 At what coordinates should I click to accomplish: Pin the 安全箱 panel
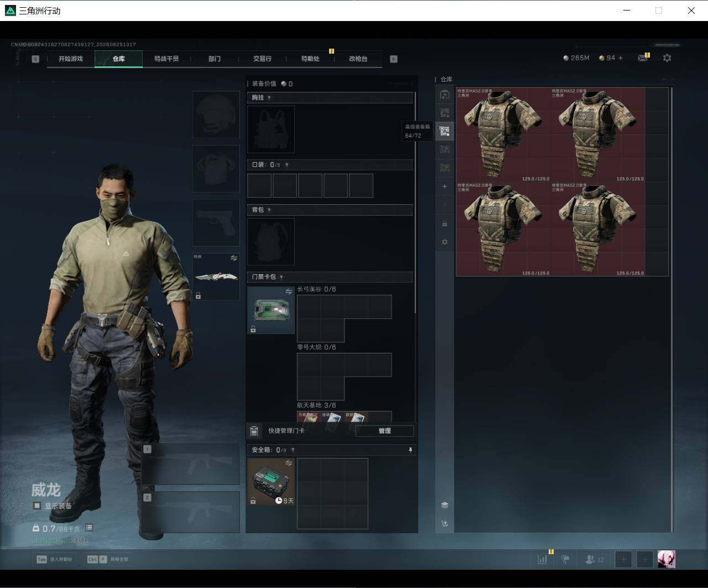[x=410, y=450]
